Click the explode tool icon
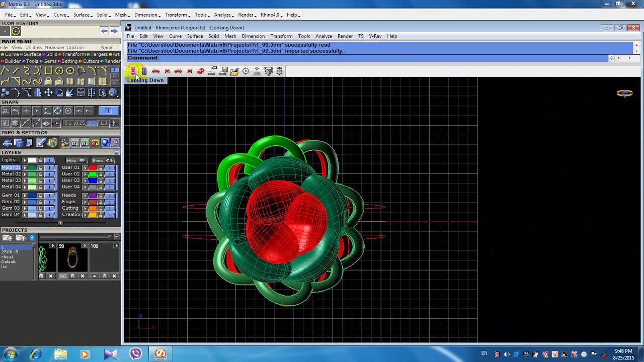 coord(69,93)
